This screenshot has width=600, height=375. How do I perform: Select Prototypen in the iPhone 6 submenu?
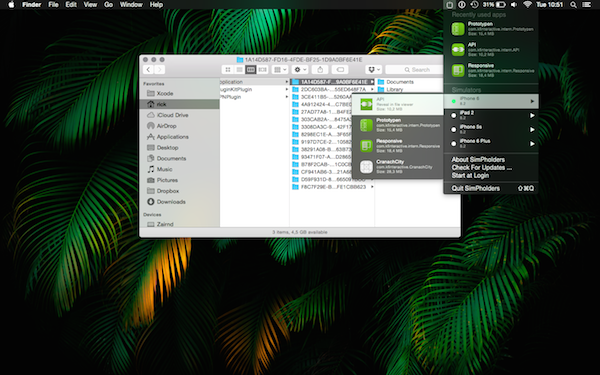click(397, 125)
